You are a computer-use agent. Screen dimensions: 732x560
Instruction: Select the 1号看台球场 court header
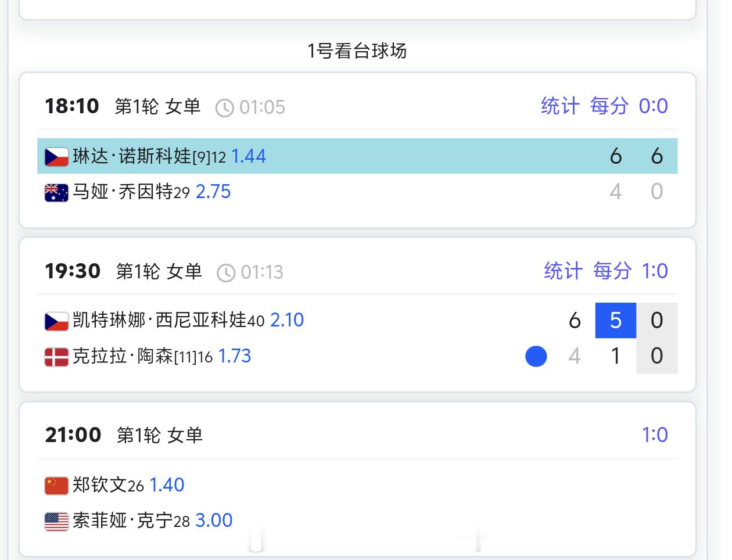tap(357, 51)
